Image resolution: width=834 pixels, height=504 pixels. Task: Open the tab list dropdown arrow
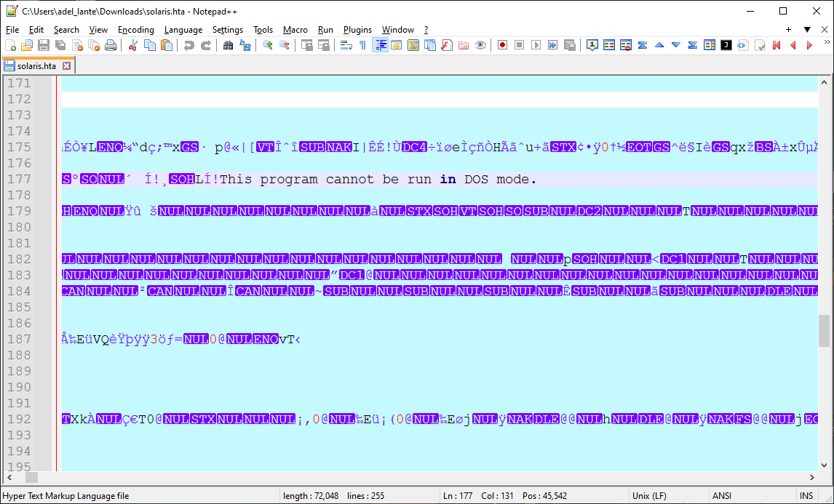pos(808,29)
